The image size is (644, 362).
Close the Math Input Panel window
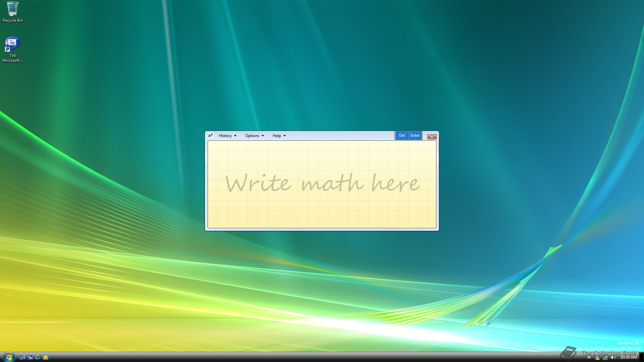pyautogui.click(x=432, y=137)
